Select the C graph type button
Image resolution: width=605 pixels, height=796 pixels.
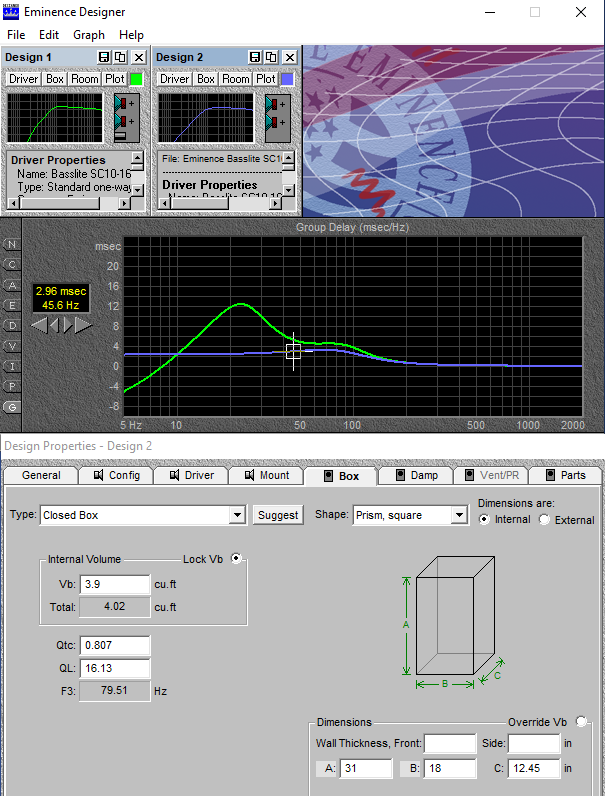(x=12, y=264)
